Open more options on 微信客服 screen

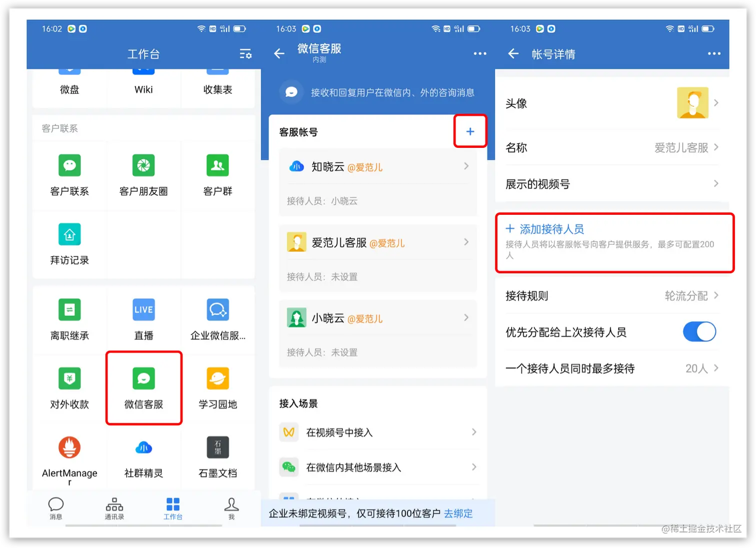tap(480, 53)
